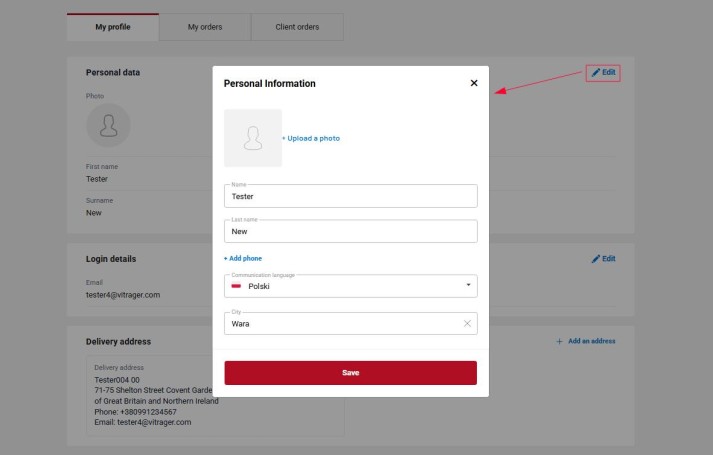
Task: Open the My orders tab
Action: (x=205, y=27)
